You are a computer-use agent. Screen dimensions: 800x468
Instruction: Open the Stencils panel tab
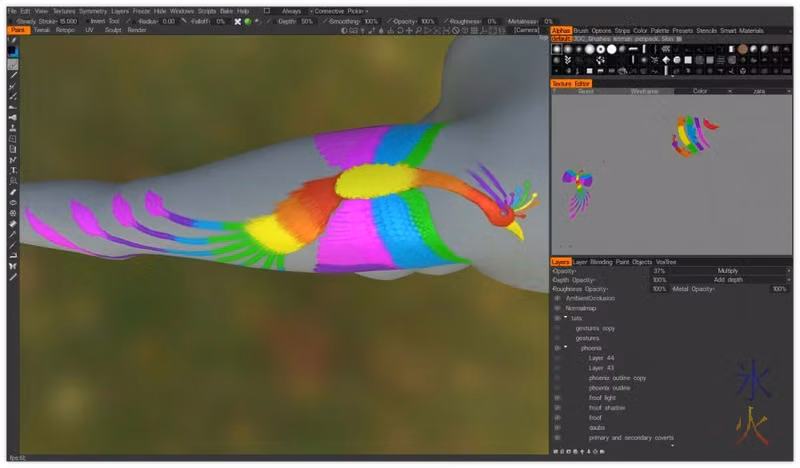click(706, 31)
